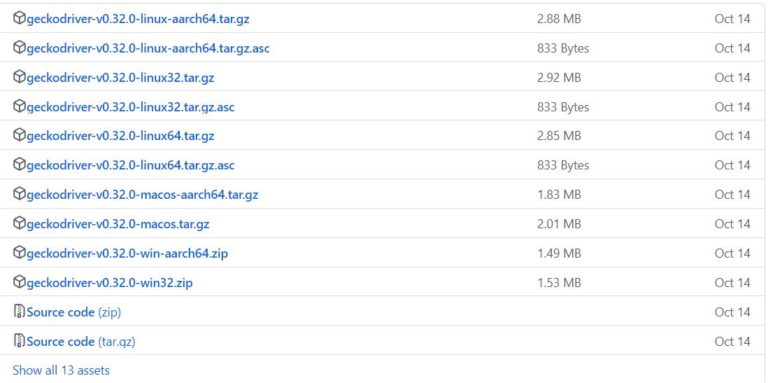Download geckodriver-v0.32.0-macos.tar.gz
The height and width of the screenshot is (383, 768).
(x=118, y=224)
